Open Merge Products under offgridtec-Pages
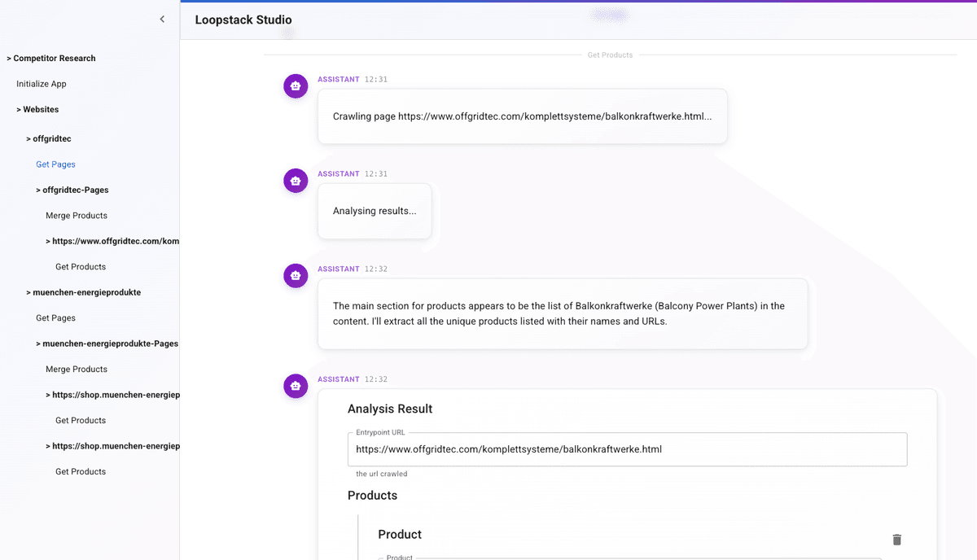This screenshot has width=977, height=560. [x=77, y=217]
